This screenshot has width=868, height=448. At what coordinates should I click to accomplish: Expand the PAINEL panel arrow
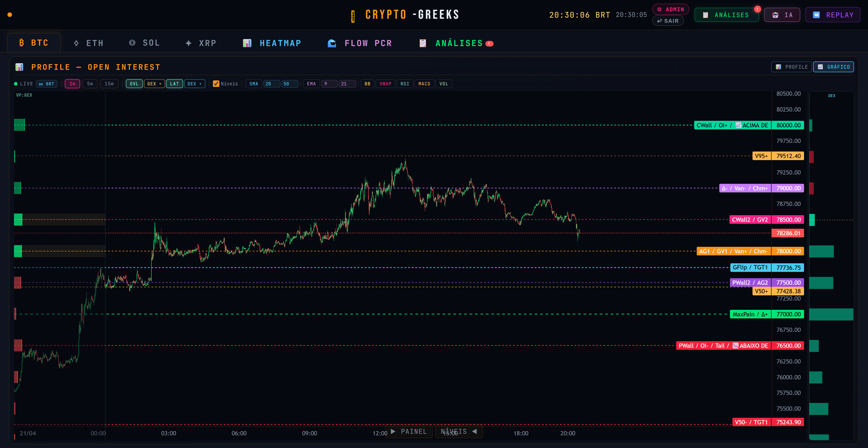click(x=393, y=432)
